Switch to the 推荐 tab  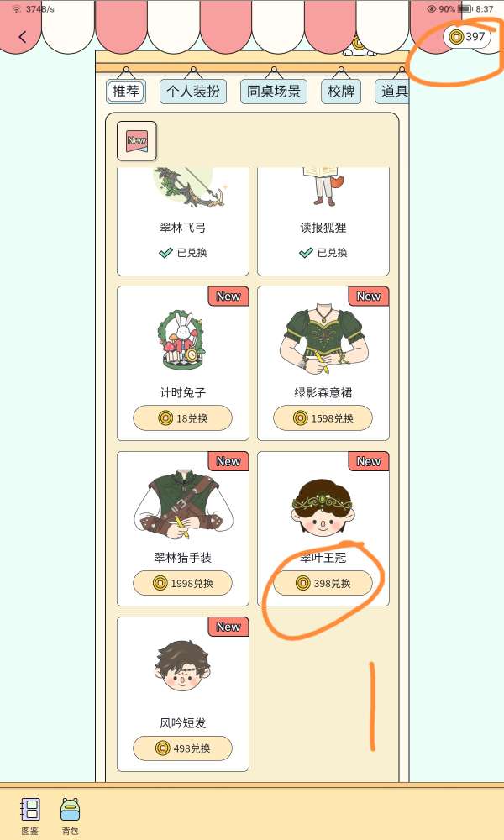126,91
